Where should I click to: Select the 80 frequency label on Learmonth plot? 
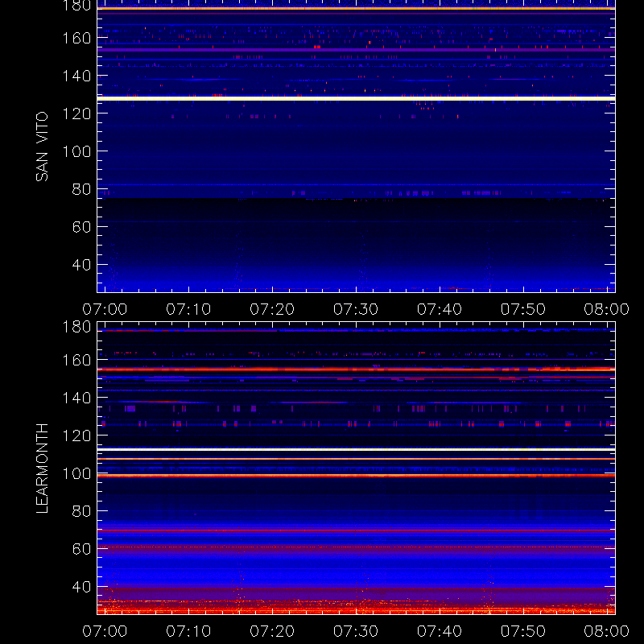[81, 511]
